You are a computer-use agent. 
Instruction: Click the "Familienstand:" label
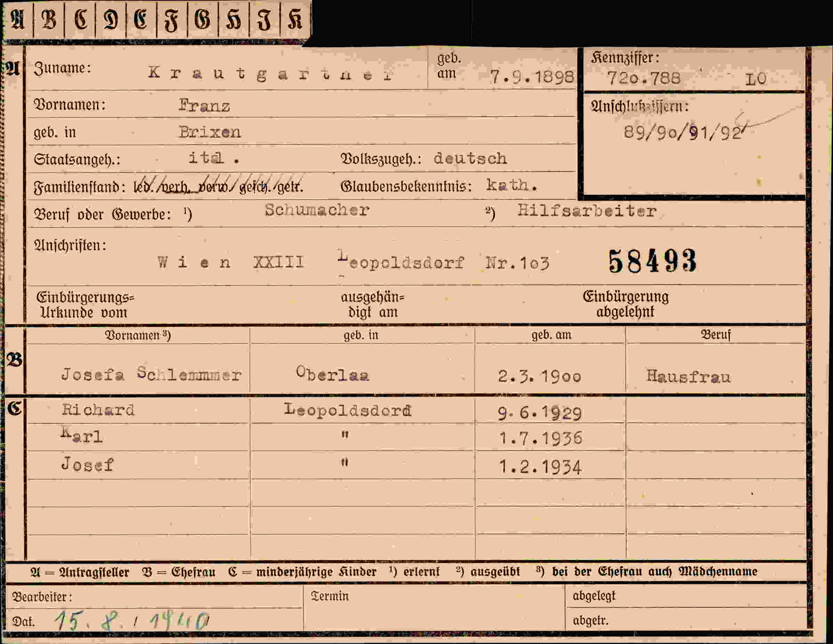coord(80,187)
